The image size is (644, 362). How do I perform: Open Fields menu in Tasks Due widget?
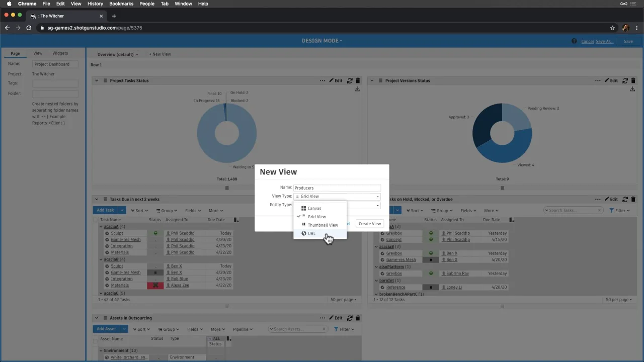(193, 211)
